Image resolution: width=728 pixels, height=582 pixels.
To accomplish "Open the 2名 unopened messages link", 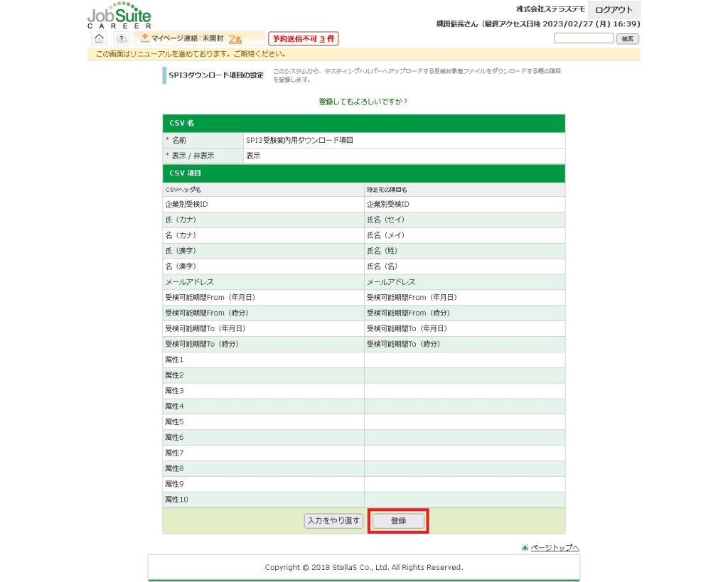I will (x=235, y=39).
